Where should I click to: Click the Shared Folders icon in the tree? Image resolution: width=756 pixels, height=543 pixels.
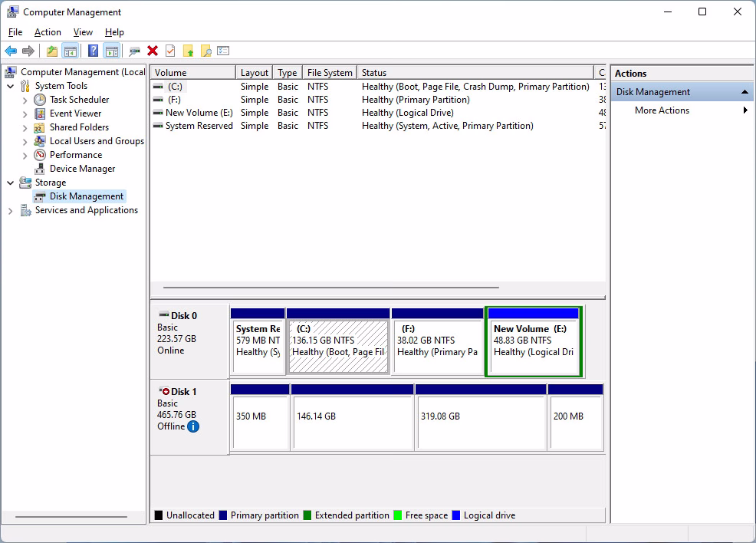pyautogui.click(x=40, y=127)
